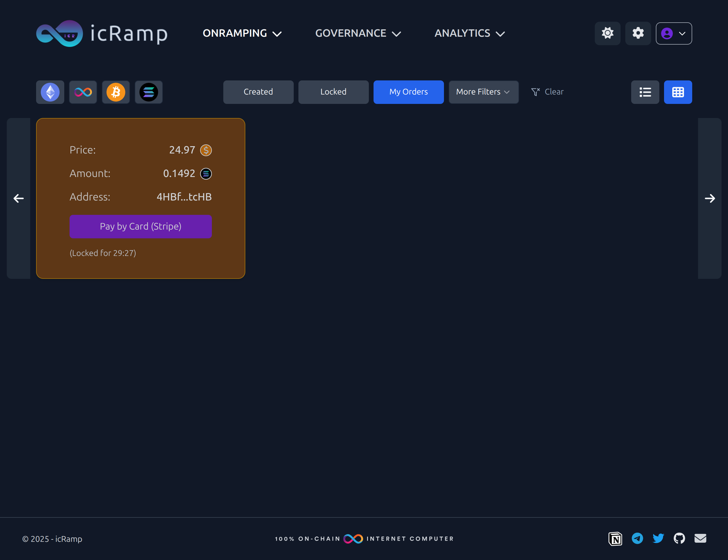Filter orders by Solana icon
The width and height of the screenshot is (728, 560).
148,92
